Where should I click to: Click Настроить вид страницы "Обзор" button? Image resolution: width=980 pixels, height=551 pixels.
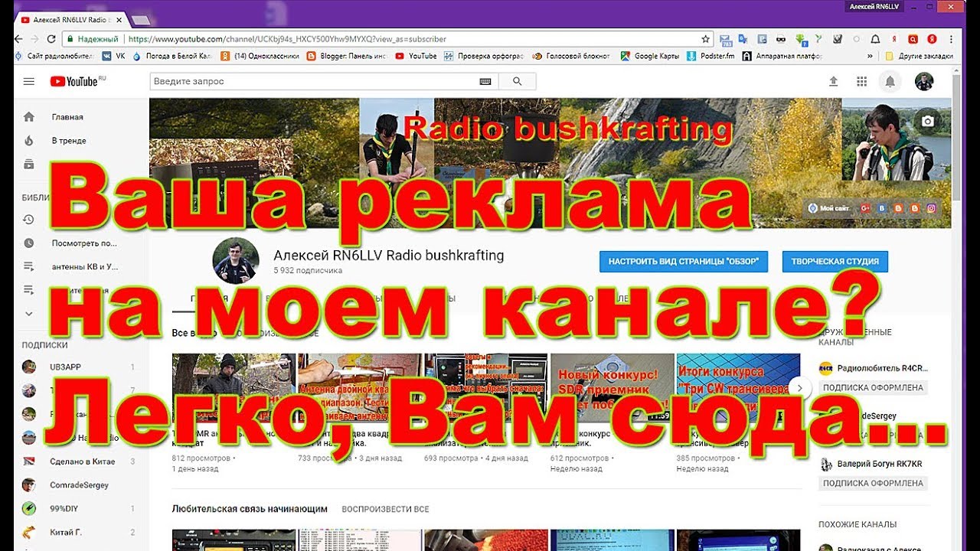pos(684,262)
